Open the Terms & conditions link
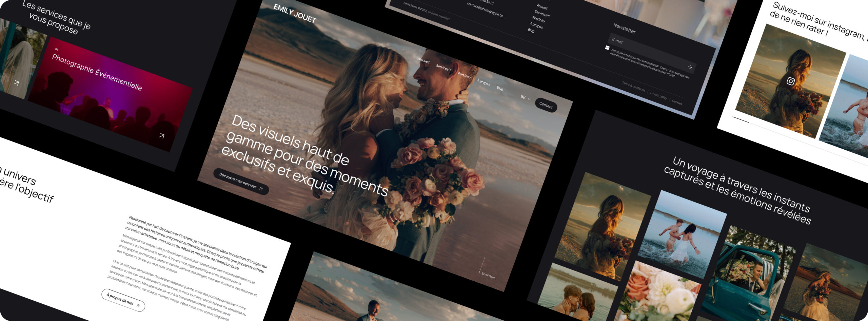Screen dimensions: 868x321 click(x=633, y=87)
